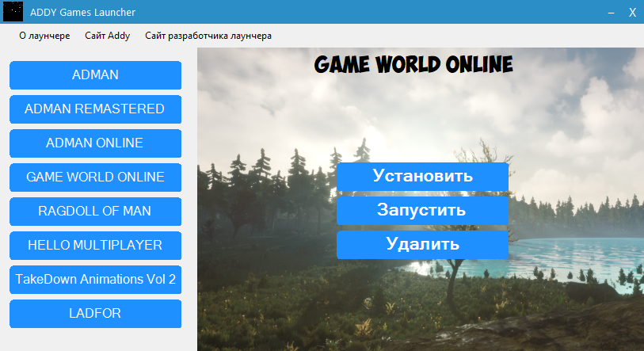Close the launcher with the X button
This screenshot has width=644, height=351.
pyautogui.click(x=632, y=13)
